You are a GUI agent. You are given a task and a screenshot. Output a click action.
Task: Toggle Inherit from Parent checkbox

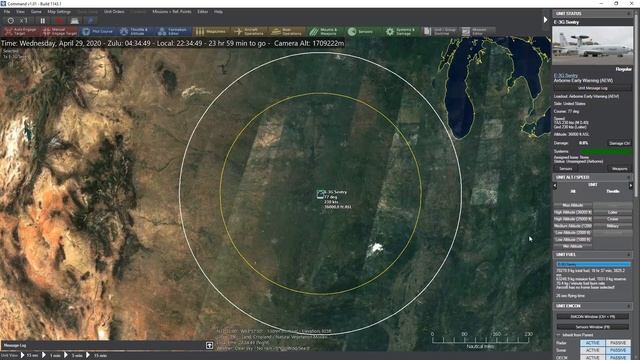tap(559, 335)
